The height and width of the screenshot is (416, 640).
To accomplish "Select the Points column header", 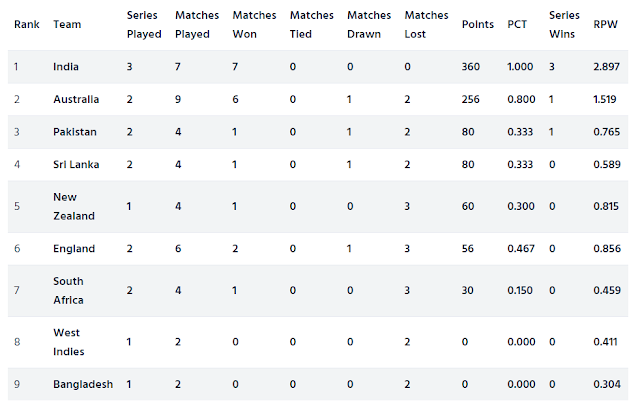I will 478,24.
